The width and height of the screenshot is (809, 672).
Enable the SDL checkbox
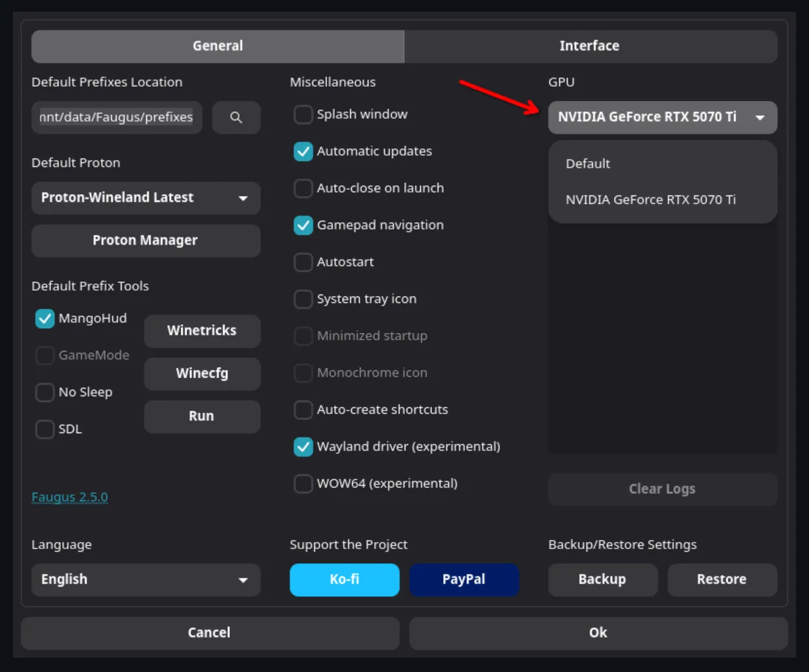[x=45, y=429]
